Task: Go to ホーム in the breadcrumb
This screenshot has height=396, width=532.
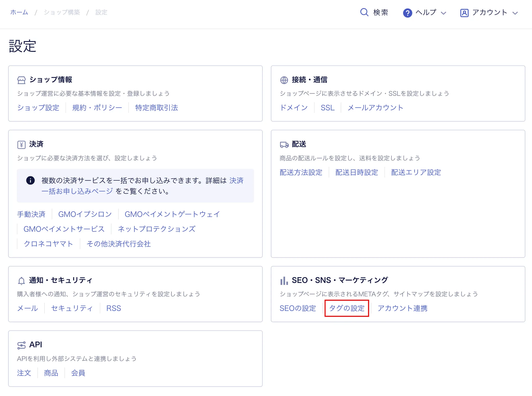Action: point(19,12)
